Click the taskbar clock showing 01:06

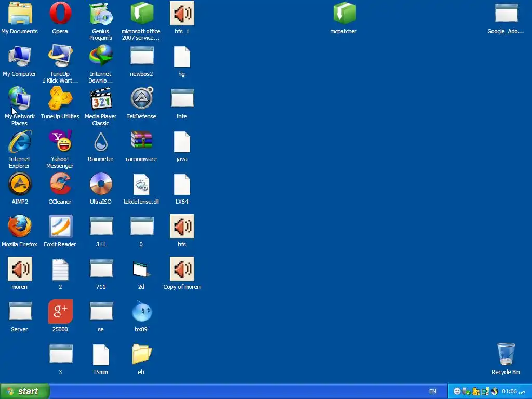click(x=514, y=392)
